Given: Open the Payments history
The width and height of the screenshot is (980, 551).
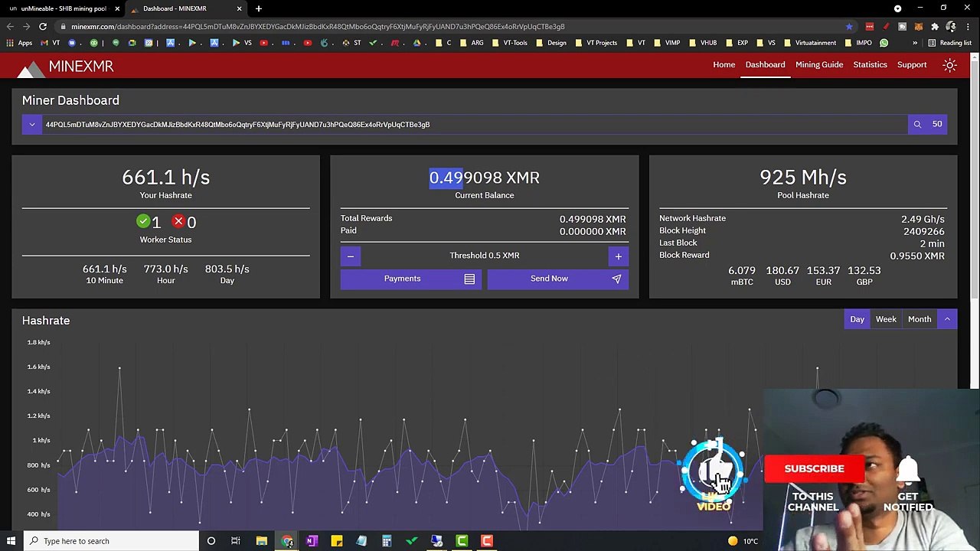Looking at the screenshot, I should [411, 279].
